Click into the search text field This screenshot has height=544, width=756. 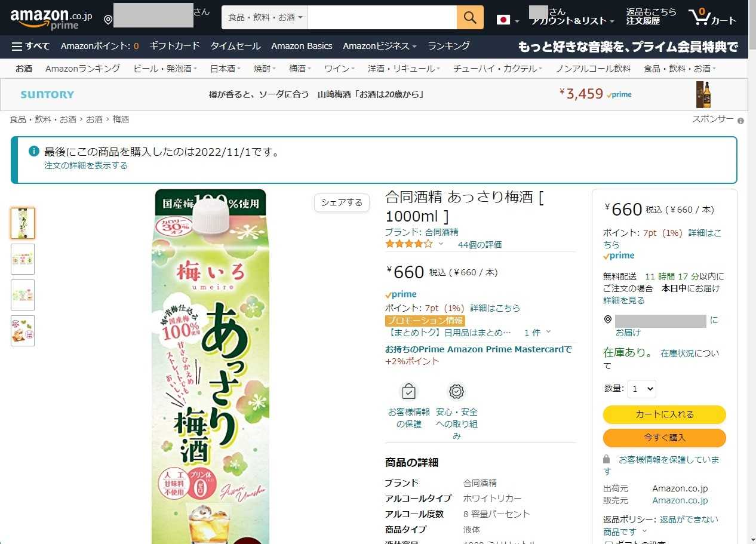(382, 17)
